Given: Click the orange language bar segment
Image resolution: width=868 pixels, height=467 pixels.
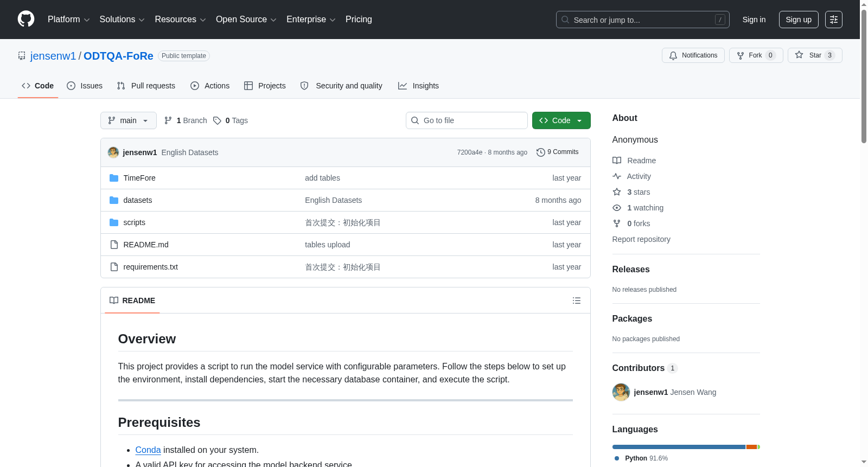Looking at the screenshot, I should point(751,447).
